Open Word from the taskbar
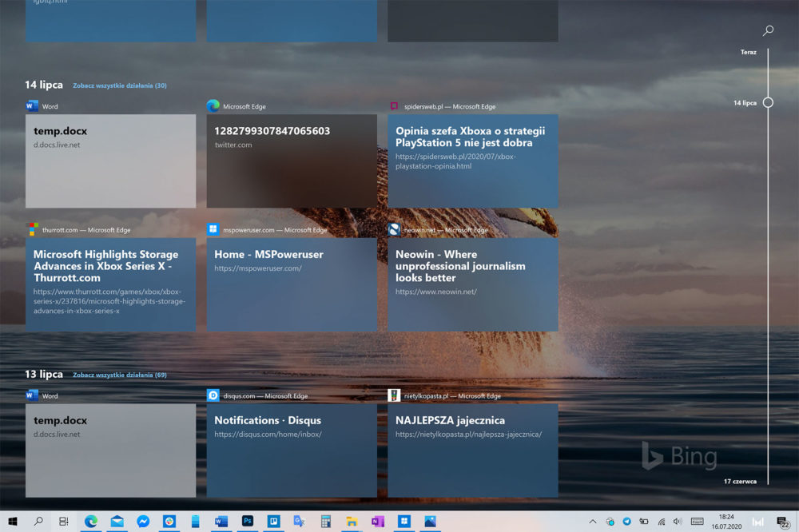The width and height of the screenshot is (799, 532). tap(221, 522)
